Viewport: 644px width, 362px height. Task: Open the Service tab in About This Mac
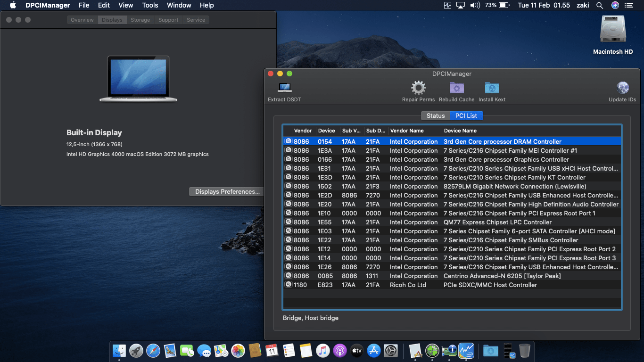pos(196,20)
